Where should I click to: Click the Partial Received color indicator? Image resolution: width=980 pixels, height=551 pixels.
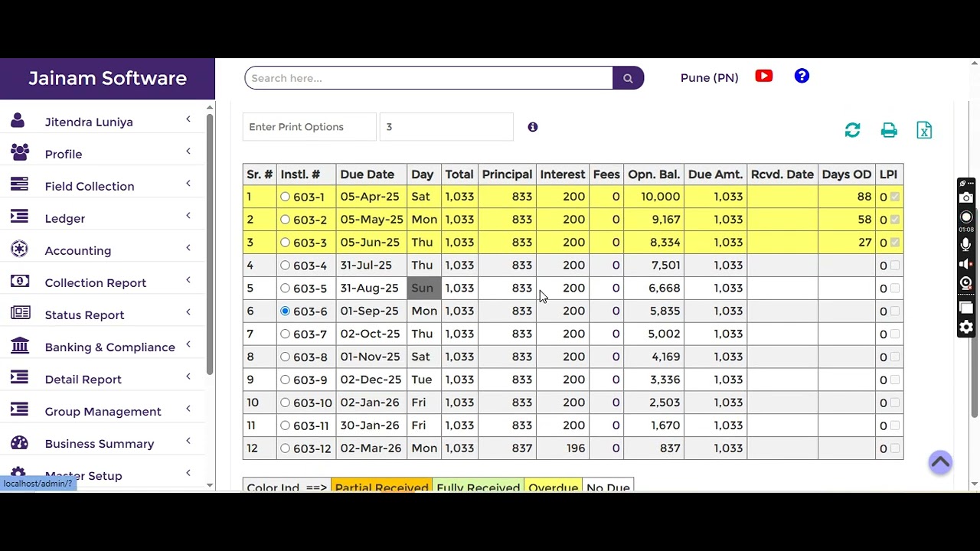pos(381,485)
